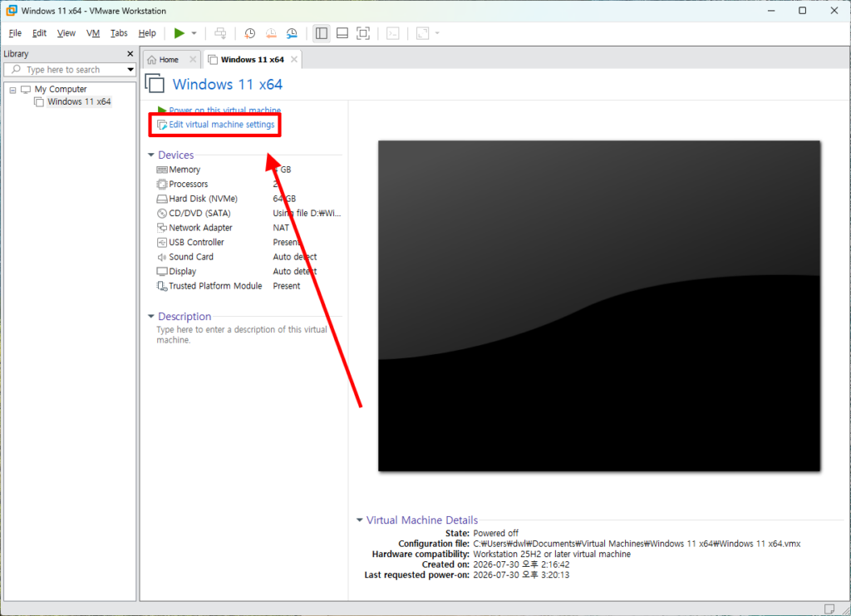Click the NAT network adapter value
The height and width of the screenshot is (616, 851).
pos(281,228)
